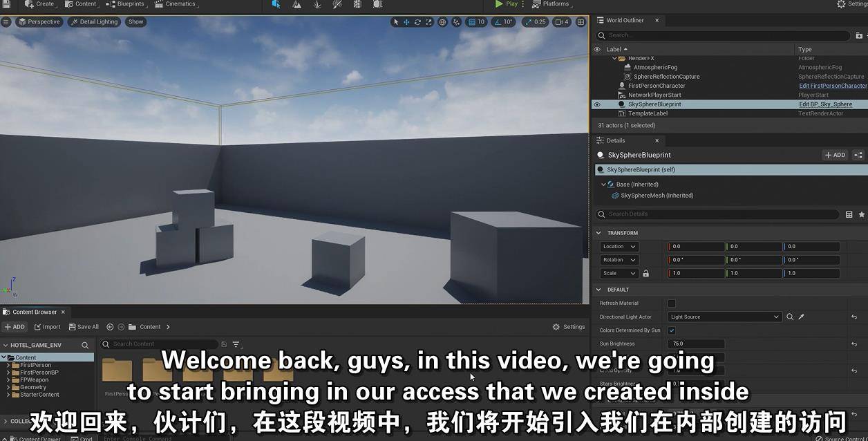Toggle favorites star filter in Details
868x441 pixels.
tap(861, 215)
